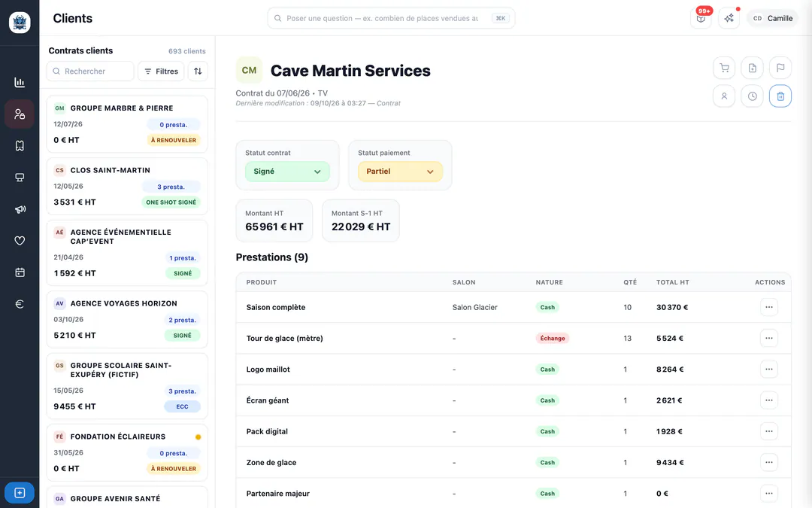812x508 pixels.
Task: Click the Rechercher client search field
Action: tap(90, 71)
